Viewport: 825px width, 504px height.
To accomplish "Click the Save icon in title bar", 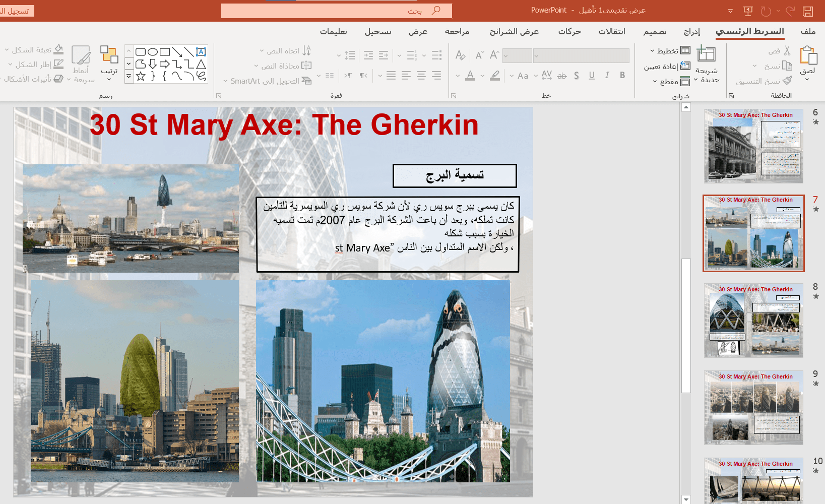I will pyautogui.click(x=808, y=11).
